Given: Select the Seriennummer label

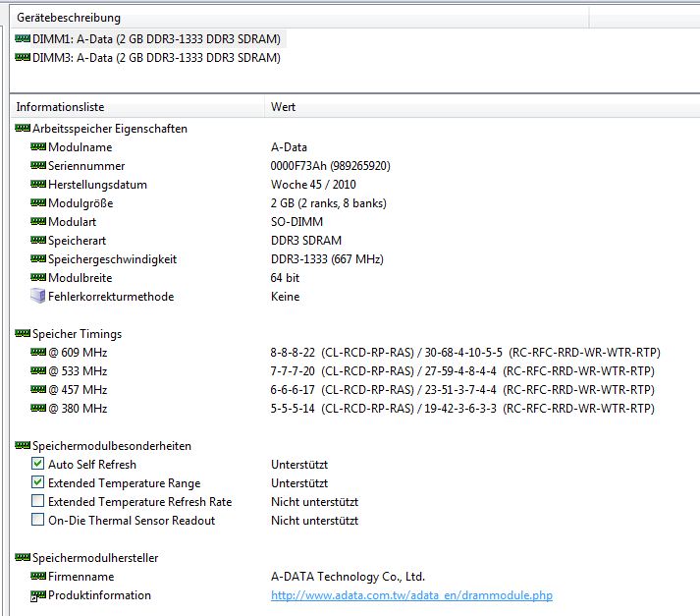Looking at the screenshot, I should (x=86, y=166).
